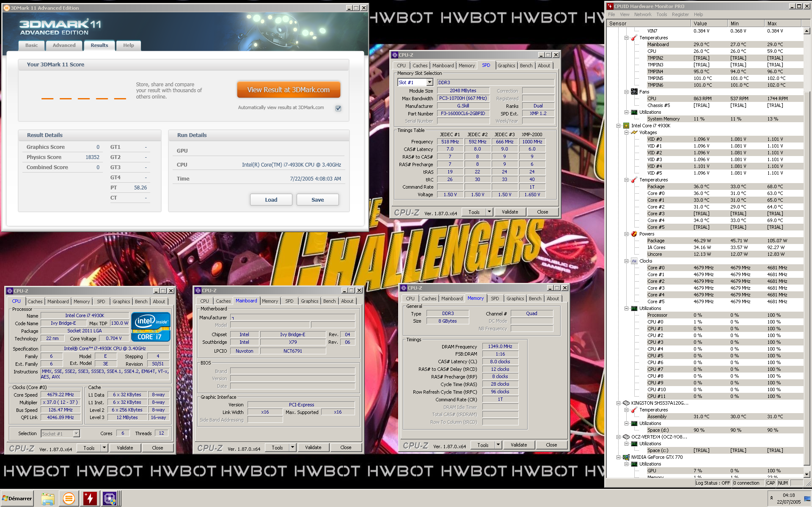Click the drive icon beside KINGSTON SHSS37A120G

(x=626, y=403)
